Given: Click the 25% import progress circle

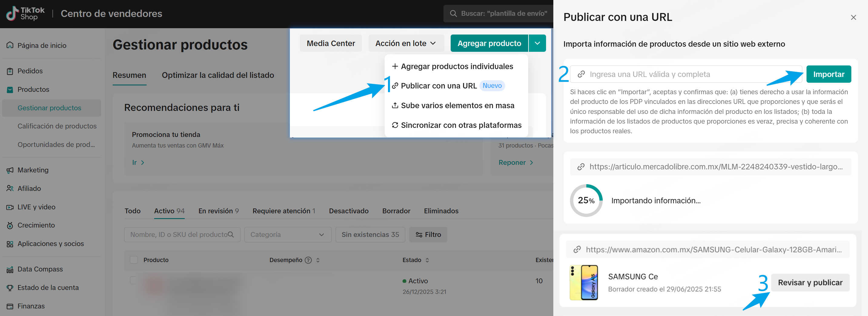Looking at the screenshot, I should (x=586, y=200).
